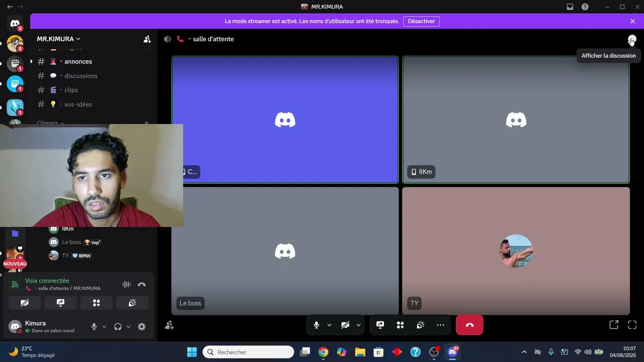
Task: Show hidden system tray icons
Action: [x=524, y=352]
